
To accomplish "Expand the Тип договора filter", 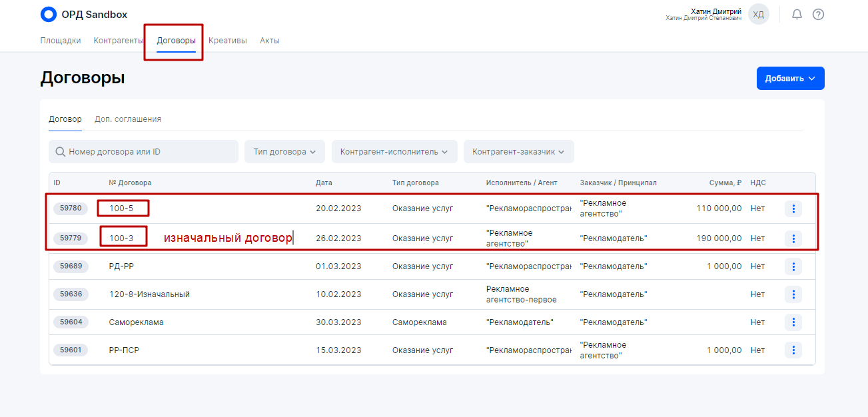I will click(x=284, y=152).
